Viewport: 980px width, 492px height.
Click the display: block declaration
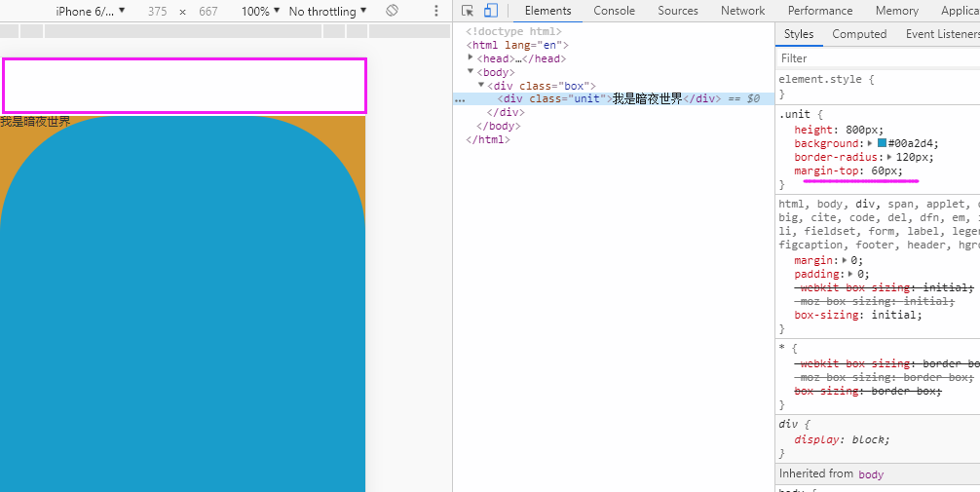tap(842, 439)
